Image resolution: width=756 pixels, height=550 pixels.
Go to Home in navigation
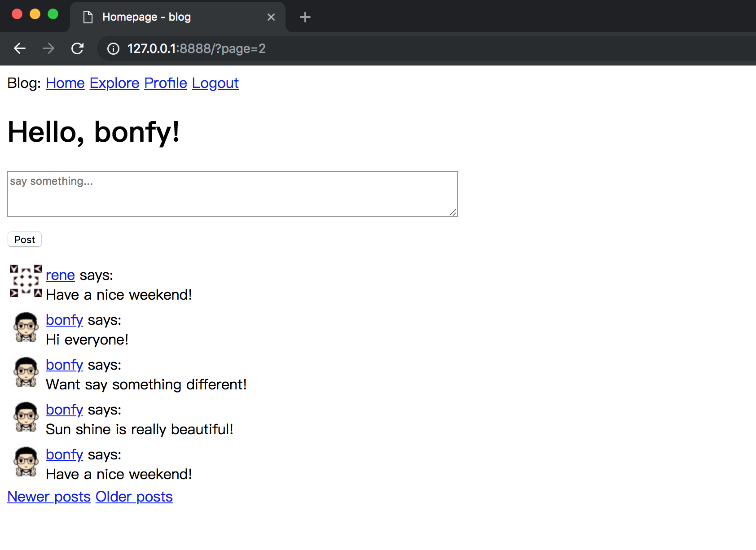pyautogui.click(x=65, y=83)
